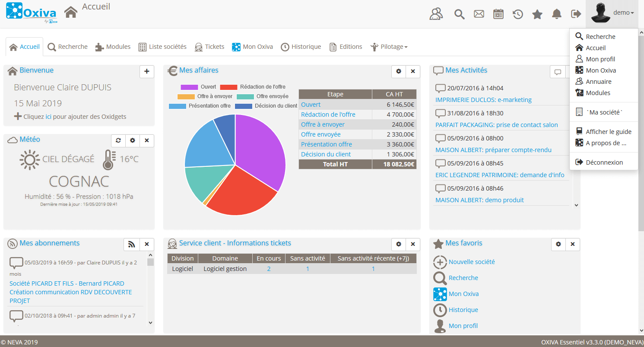Screen dimensions: 644x347
Task: Close the Mes favoris widget
Action: click(573, 244)
